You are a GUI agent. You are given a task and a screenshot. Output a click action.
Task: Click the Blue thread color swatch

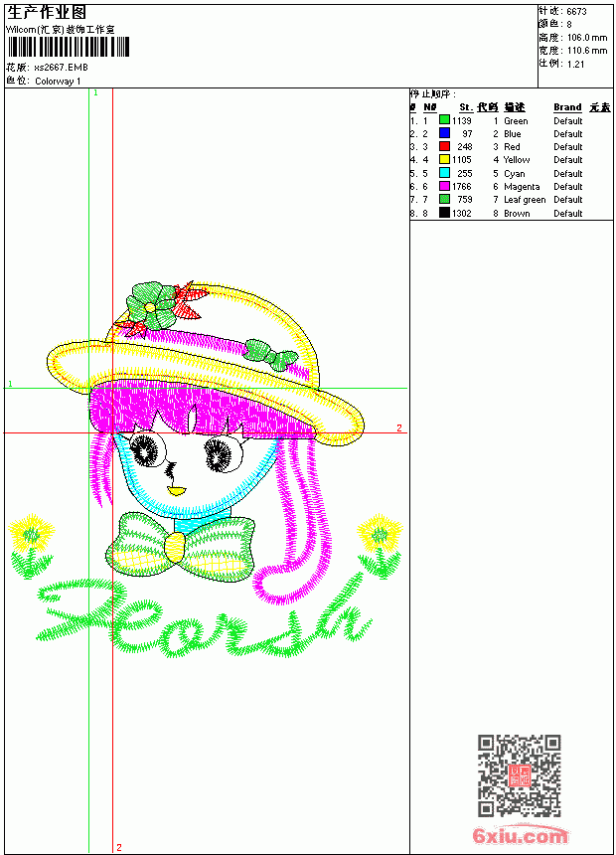pyautogui.click(x=444, y=133)
